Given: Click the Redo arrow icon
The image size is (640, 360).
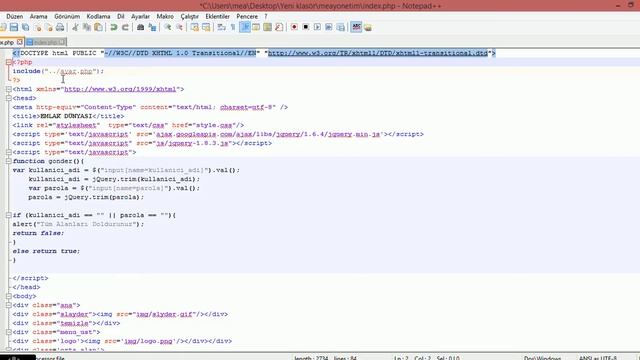Looking at the screenshot, I should (x=125, y=27).
